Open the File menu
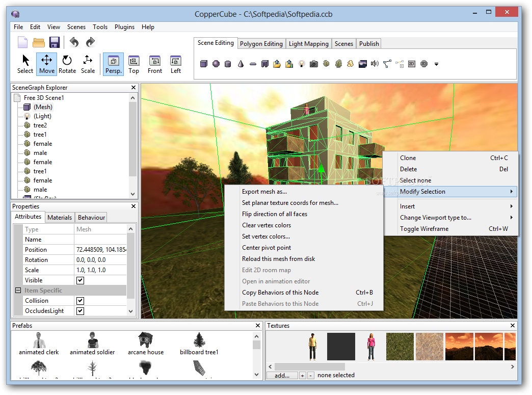 pos(18,27)
